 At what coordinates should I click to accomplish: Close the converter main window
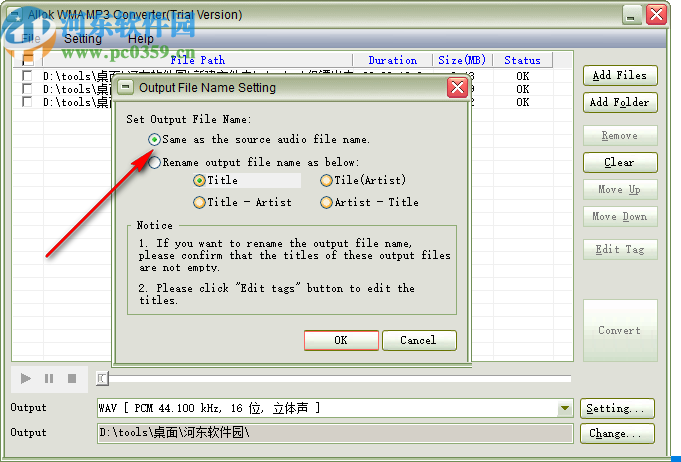click(656, 15)
